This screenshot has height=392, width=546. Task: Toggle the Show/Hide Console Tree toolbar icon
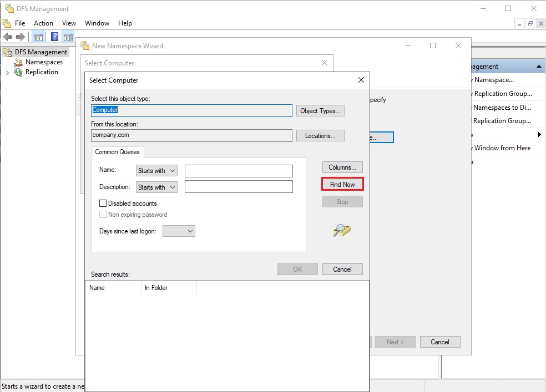coord(37,37)
